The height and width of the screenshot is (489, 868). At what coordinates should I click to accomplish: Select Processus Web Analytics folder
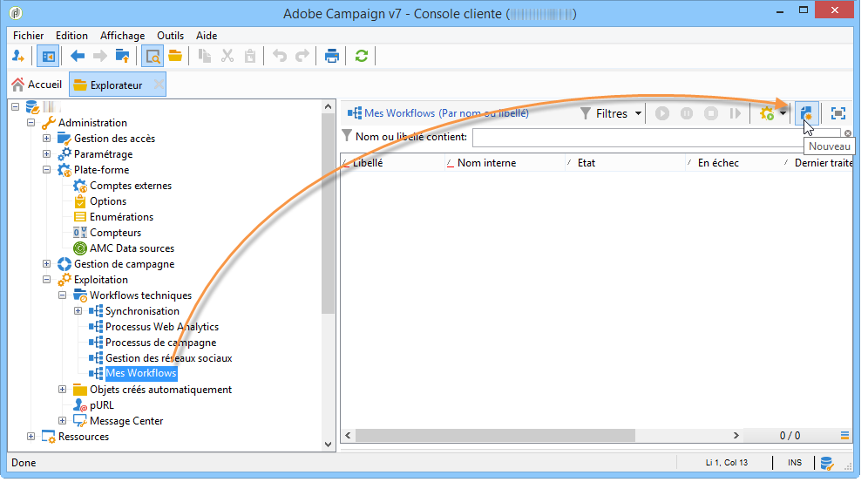pyautogui.click(x=161, y=327)
